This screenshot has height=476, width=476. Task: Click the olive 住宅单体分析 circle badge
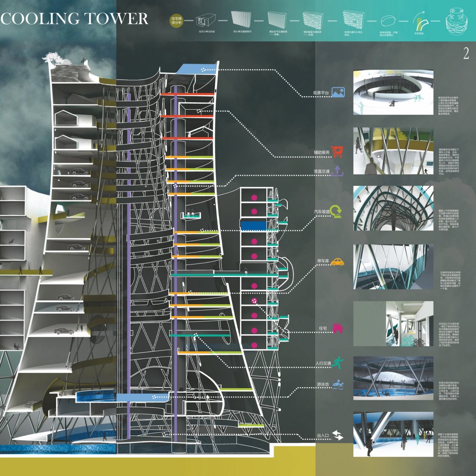pos(177,20)
